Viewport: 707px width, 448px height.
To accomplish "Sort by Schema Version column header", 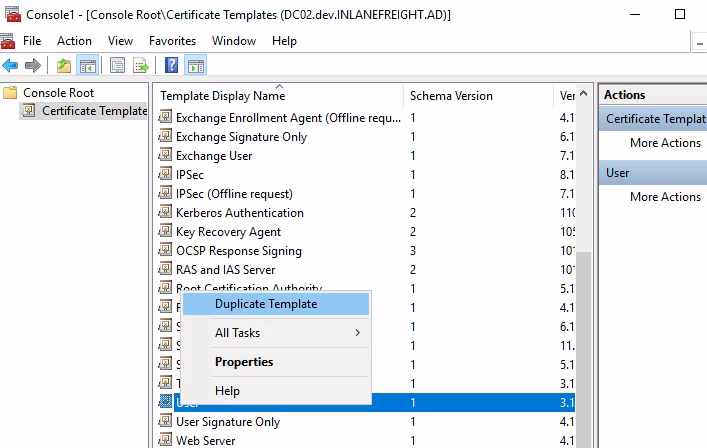I will pos(451,96).
